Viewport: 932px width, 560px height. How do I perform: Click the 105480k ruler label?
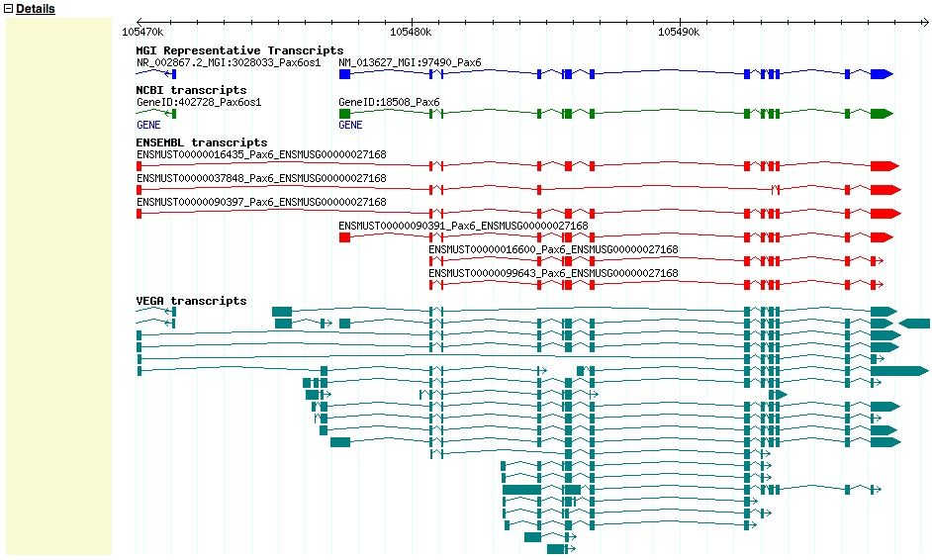coord(411,32)
